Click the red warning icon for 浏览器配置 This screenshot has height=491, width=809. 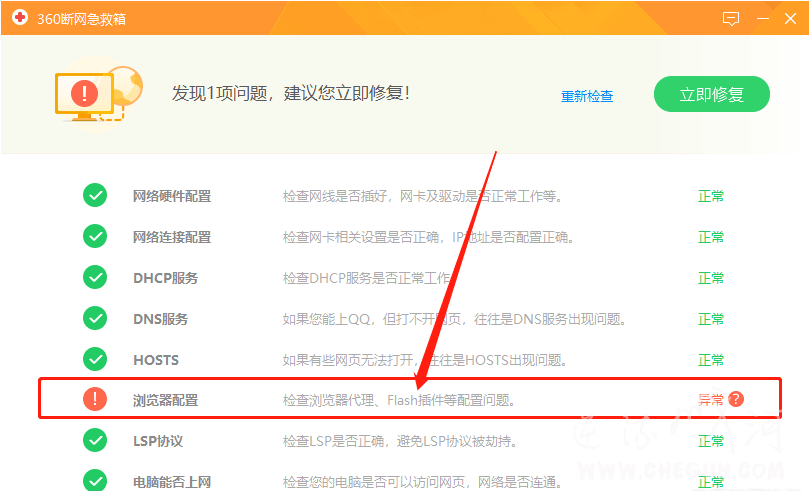(x=95, y=399)
